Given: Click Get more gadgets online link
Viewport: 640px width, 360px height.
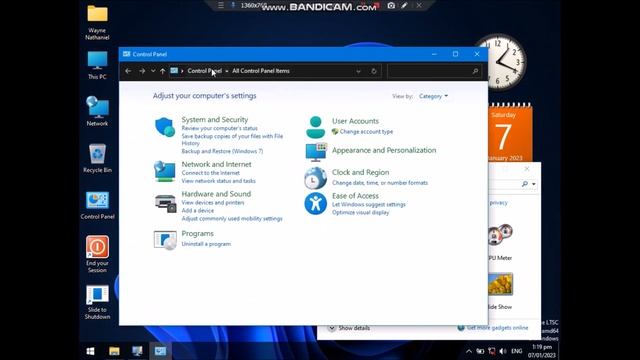Looking at the screenshot, I should [497, 328].
